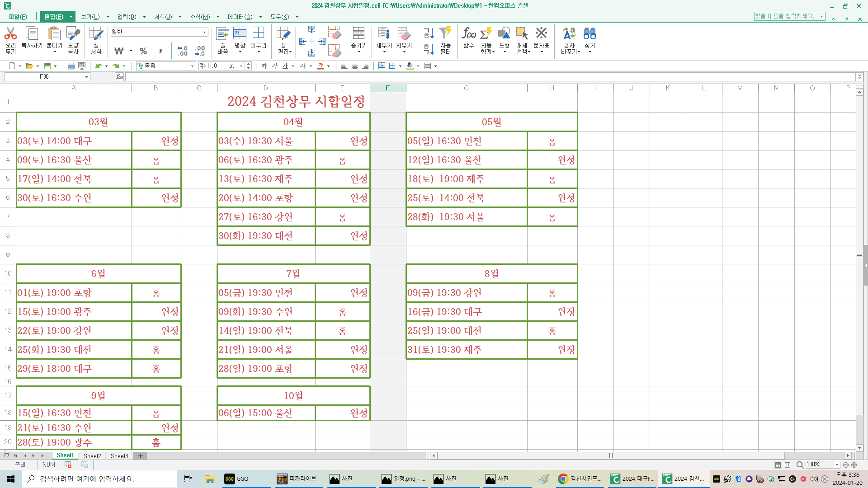Open the 보기 menu
Image resolution: width=868 pixels, height=488 pixels.
(x=90, y=17)
